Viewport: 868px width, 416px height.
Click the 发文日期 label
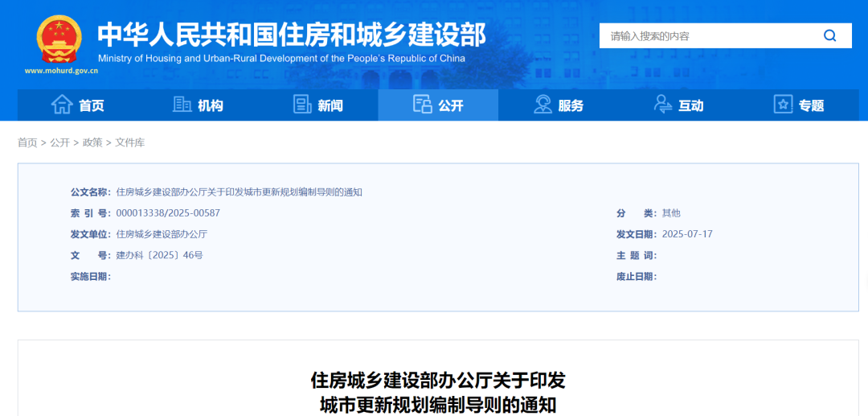[637, 234]
